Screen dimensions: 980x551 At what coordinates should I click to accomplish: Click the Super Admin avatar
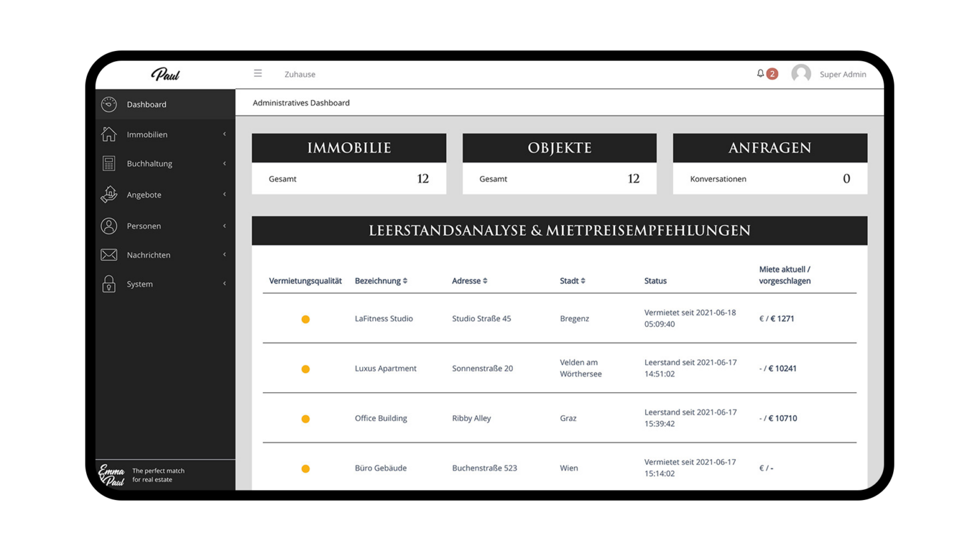(x=801, y=74)
